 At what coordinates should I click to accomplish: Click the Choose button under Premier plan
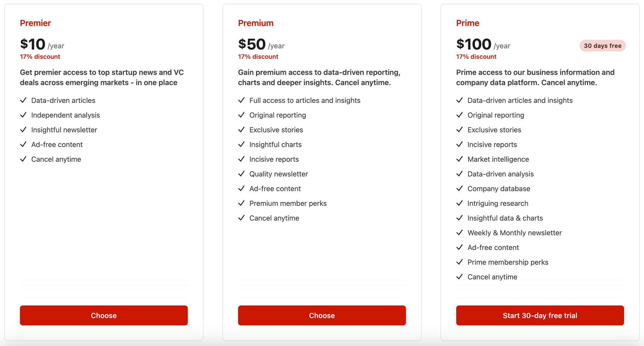104,315
